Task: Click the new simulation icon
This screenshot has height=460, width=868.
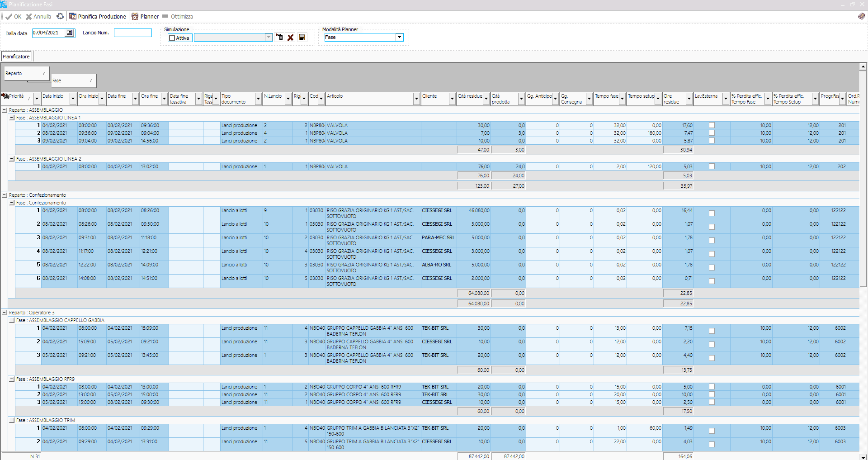Action: (279, 37)
